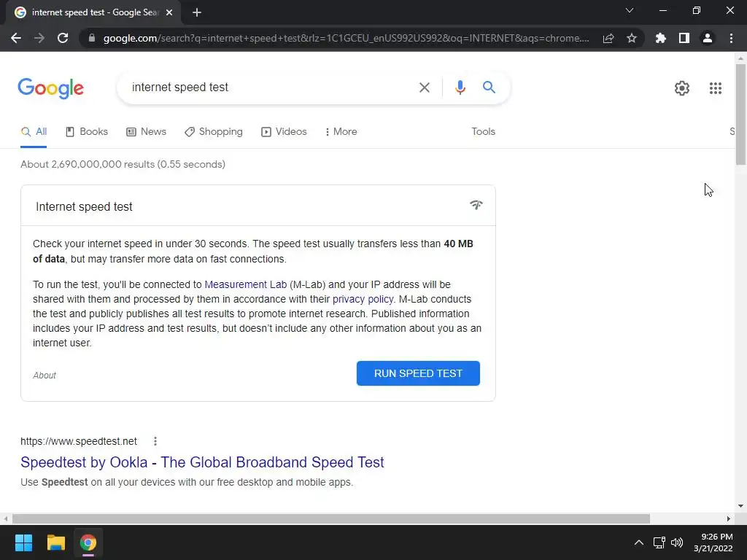Open the tab search chevron
The width and height of the screenshot is (747, 560).
pyautogui.click(x=630, y=10)
